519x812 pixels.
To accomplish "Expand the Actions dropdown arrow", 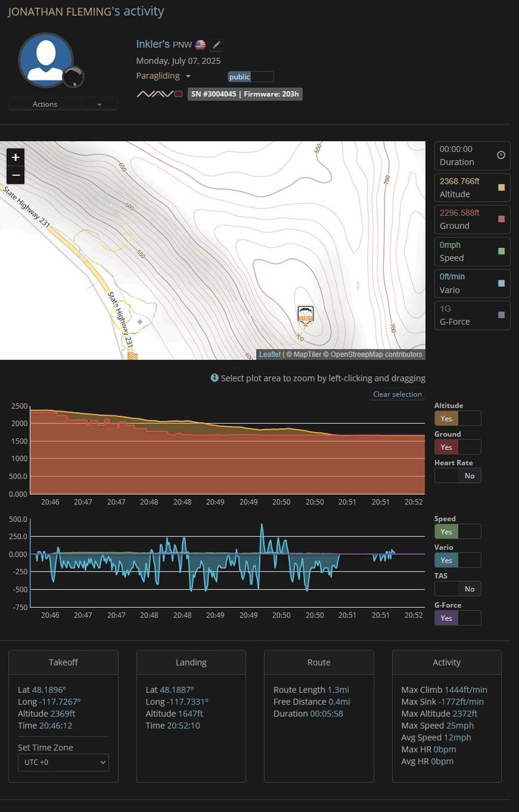I will pyautogui.click(x=99, y=104).
